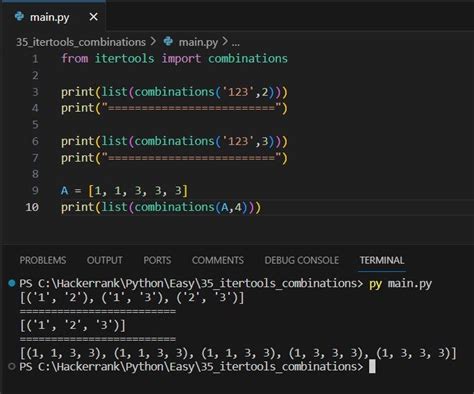Open the PORTS panel tab
Image resolution: width=474 pixels, height=394 pixels.
[157, 260]
